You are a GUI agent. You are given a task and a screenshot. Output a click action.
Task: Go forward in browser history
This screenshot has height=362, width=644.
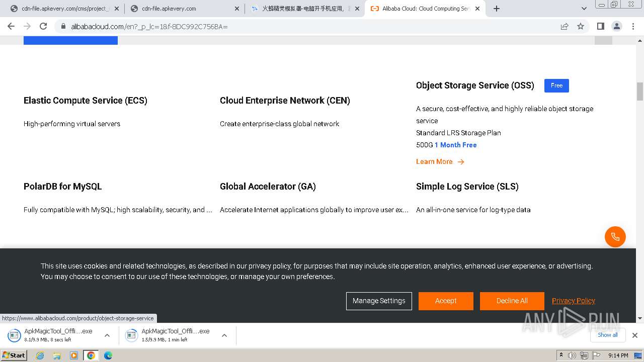[x=27, y=26]
